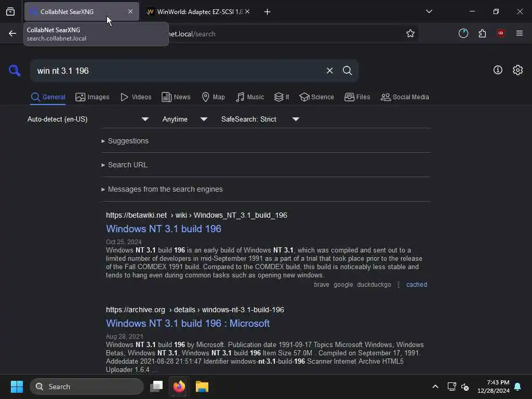532x399 pixels.
Task: Open Task View on the taskbar
Action: click(156, 387)
